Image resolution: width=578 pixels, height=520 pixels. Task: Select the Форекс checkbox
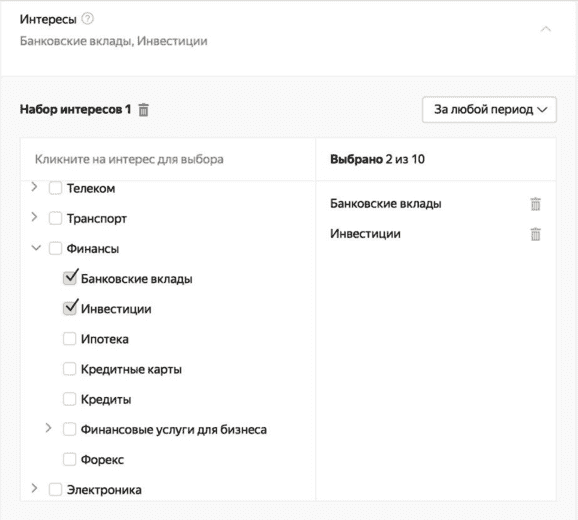pyautogui.click(x=69, y=460)
